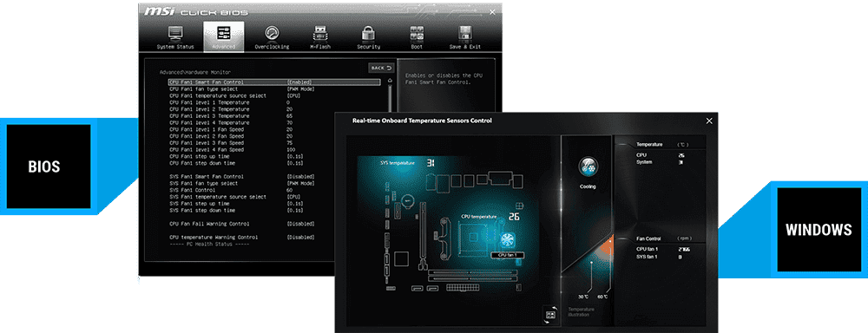Screen dimensions: 868x333
Task: Open CPU Fan1 fan type PWM Mode option
Action: pos(300,89)
